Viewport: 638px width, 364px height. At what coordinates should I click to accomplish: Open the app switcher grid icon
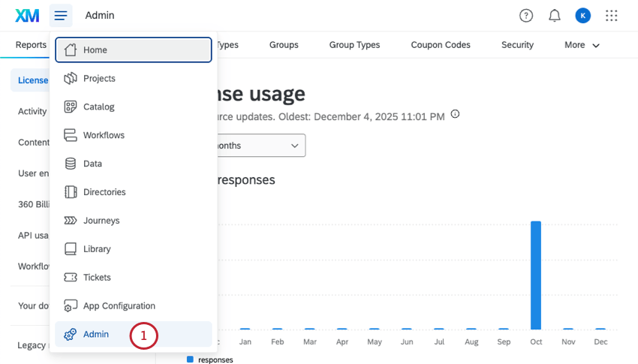pos(612,15)
